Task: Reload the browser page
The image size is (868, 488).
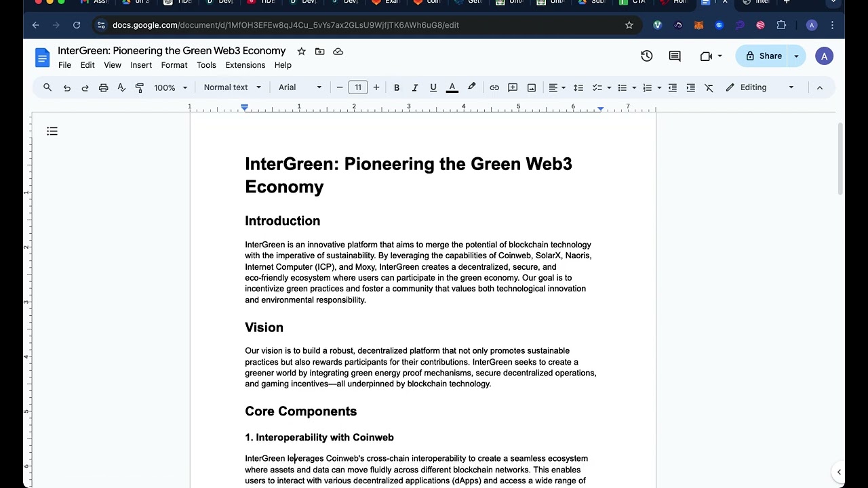Action: pyautogui.click(x=77, y=25)
